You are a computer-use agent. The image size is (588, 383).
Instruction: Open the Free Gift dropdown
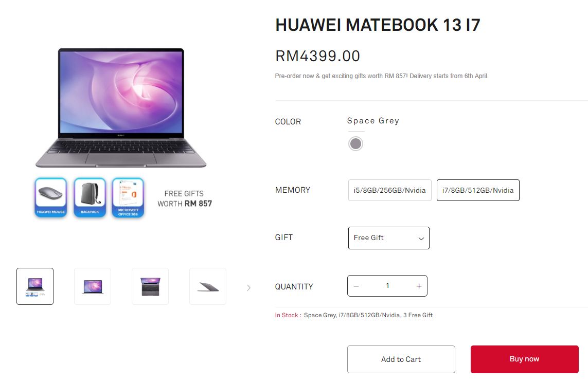coord(388,238)
